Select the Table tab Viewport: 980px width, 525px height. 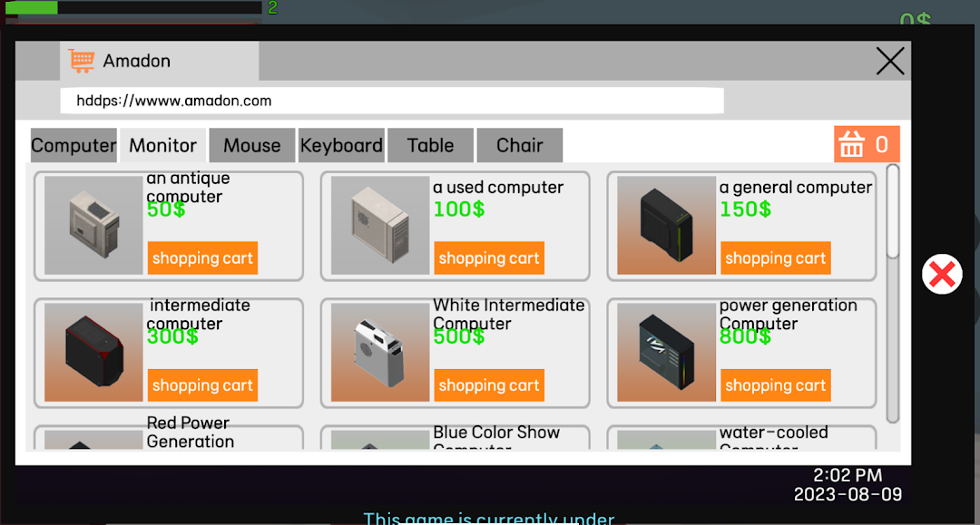coord(431,145)
